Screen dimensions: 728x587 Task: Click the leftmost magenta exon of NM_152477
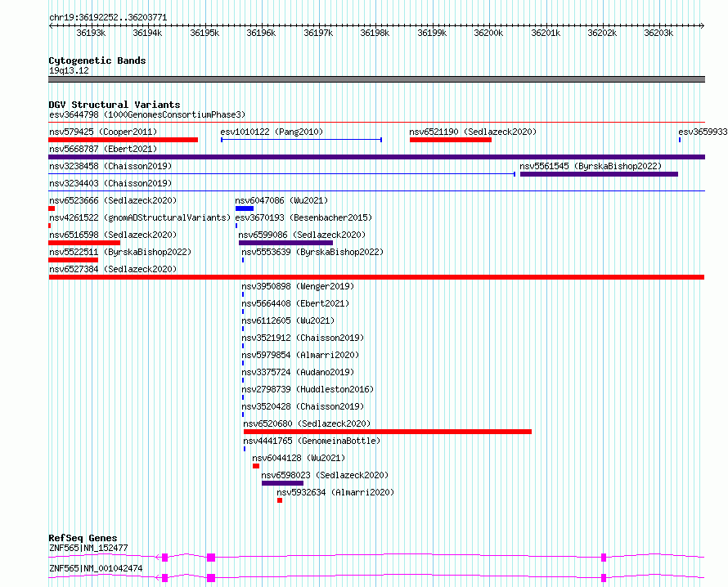(x=164, y=558)
